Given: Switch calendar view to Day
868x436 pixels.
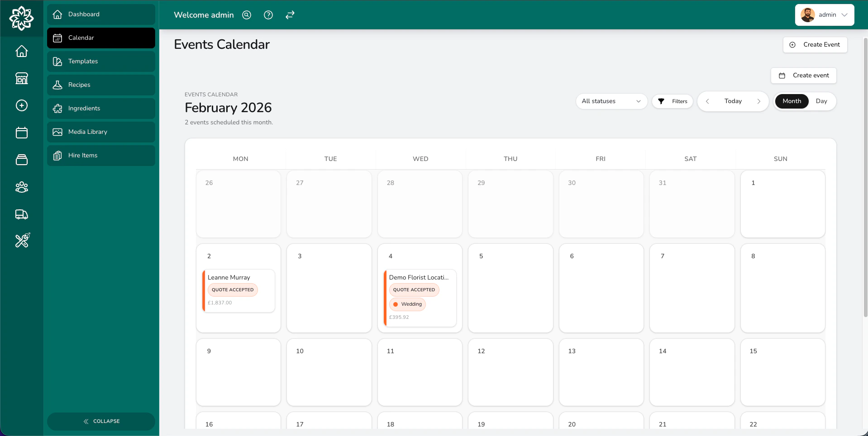Looking at the screenshot, I should [821, 101].
